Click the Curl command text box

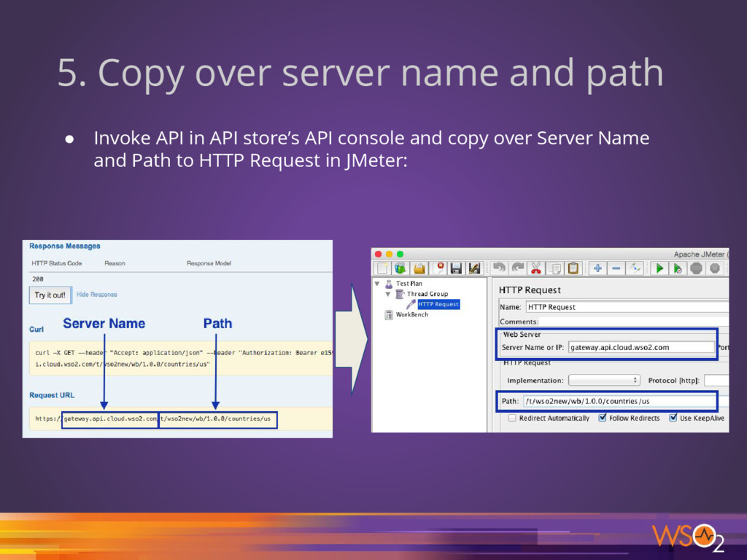181,359
